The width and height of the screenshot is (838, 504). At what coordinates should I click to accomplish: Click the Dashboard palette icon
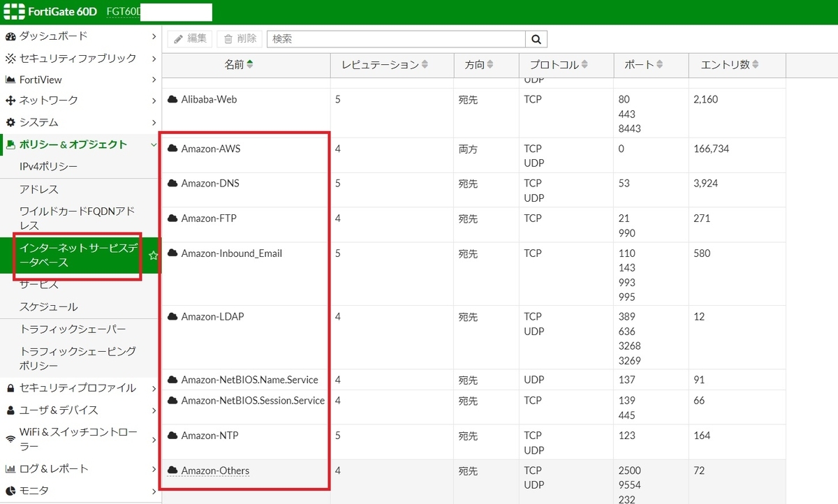tap(10, 36)
